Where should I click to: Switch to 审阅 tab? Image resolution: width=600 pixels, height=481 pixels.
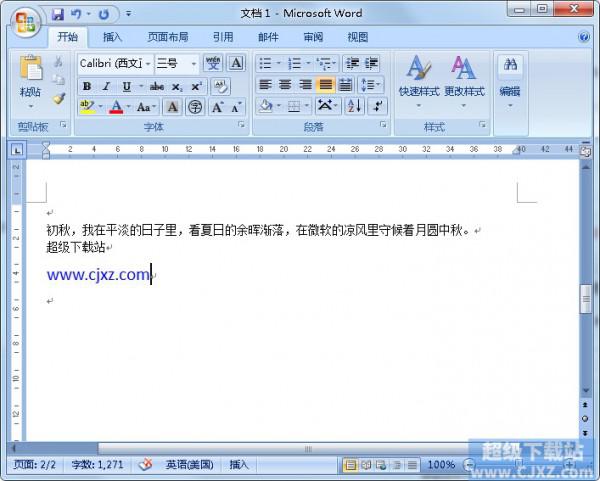click(313, 37)
